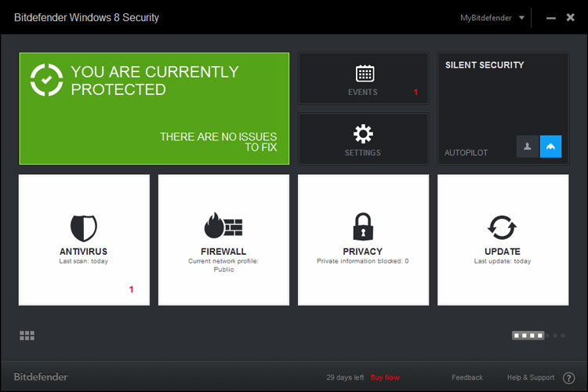
Task: Click the EVENTS label
Action: (363, 93)
